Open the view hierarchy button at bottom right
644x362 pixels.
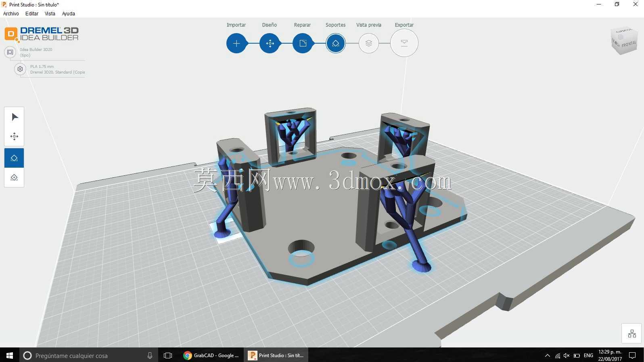[631, 334]
